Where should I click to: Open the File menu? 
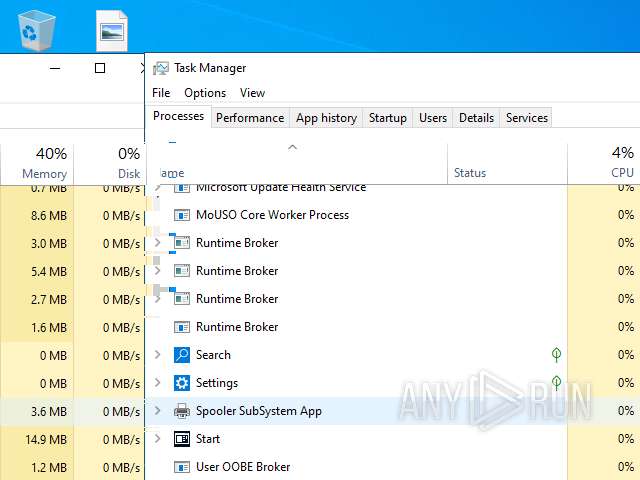click(x=161, y=93)
